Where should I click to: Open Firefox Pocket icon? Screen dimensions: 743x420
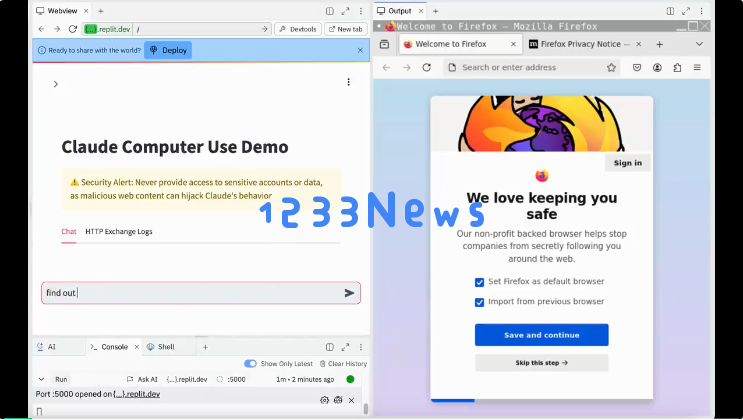[637, 67]
